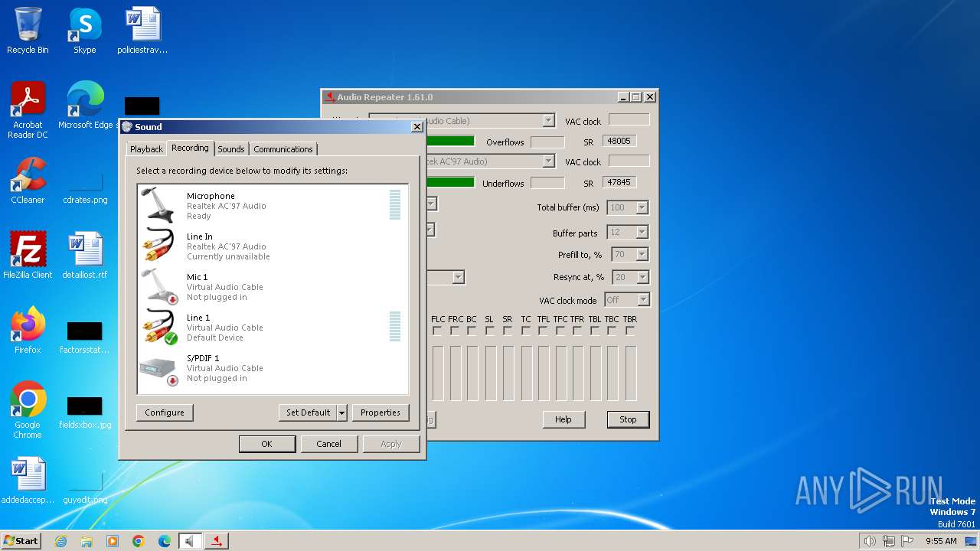Select the Microphone Realtek AC'97 device icon
This screenshot has height=551, width=980.
pyautogui.click(x=159, y=206)
